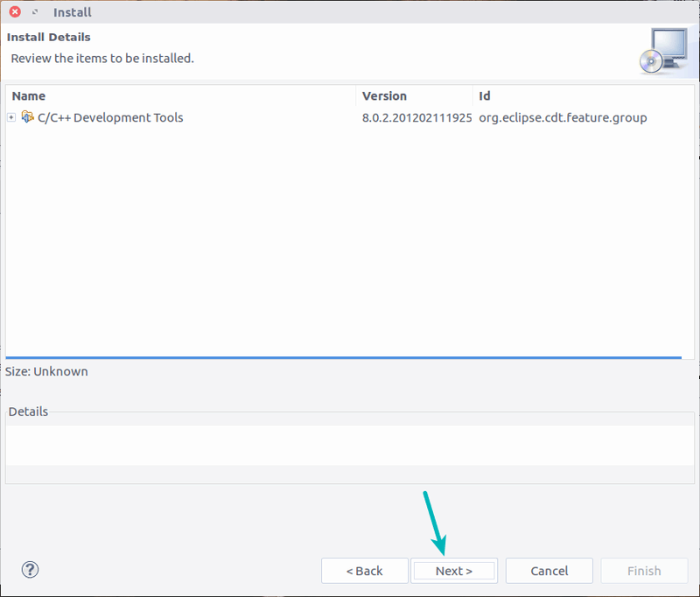700x597 pixels.
Task: Click the restore icon in the title bar
Action: [33, 11]
